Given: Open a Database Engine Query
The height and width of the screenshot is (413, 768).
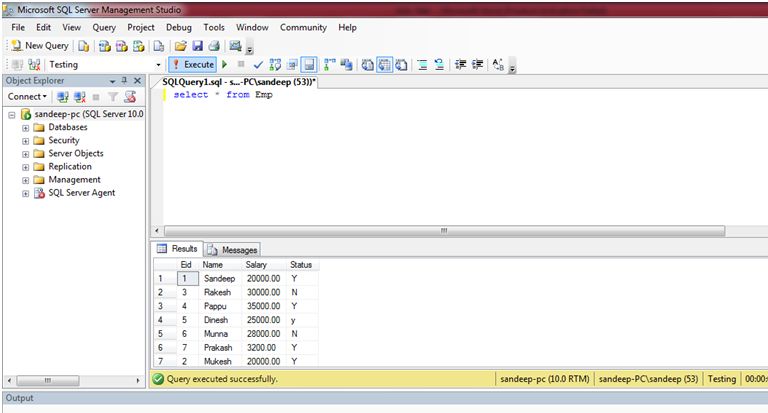Looking at the screenshot, I should (84, 46).
